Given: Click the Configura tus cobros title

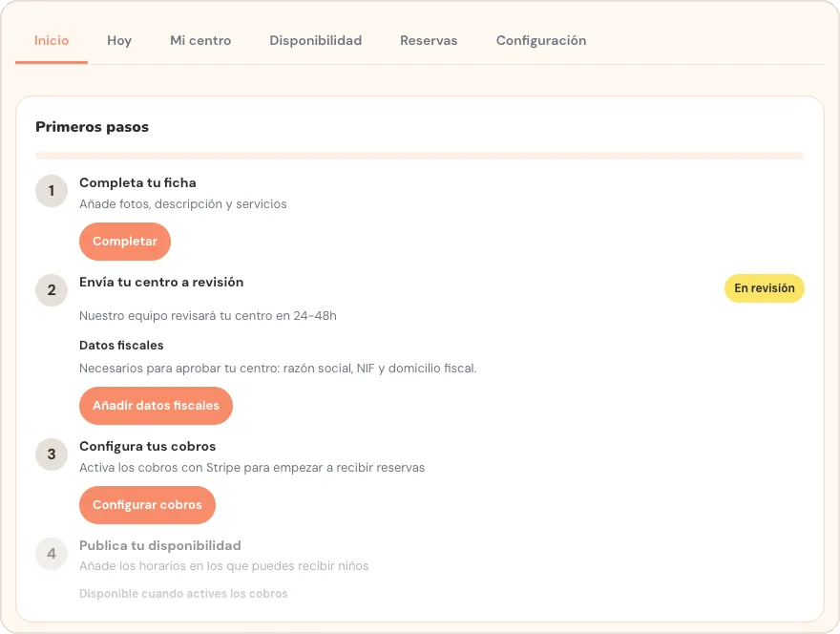Looking at the screenshot, I should pos(147,447).
